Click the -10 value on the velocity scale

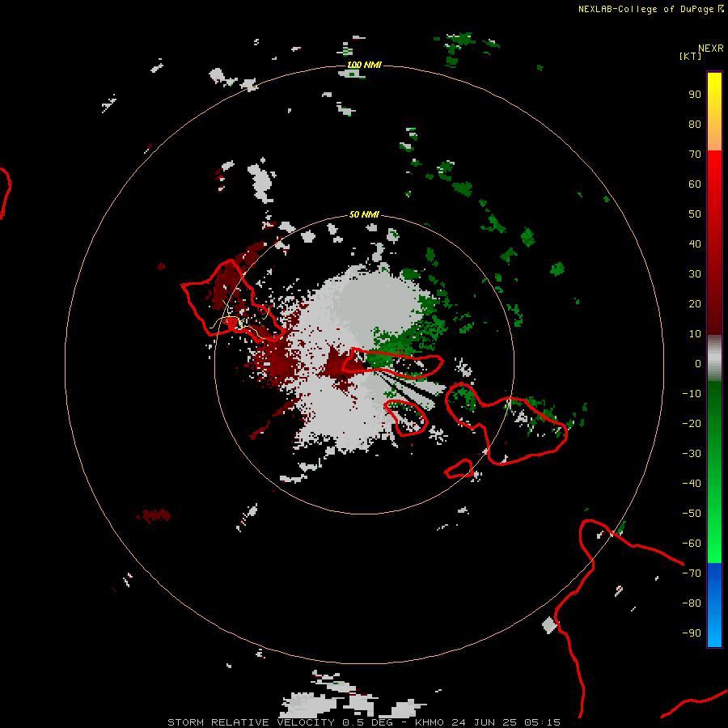click(692, 394)
